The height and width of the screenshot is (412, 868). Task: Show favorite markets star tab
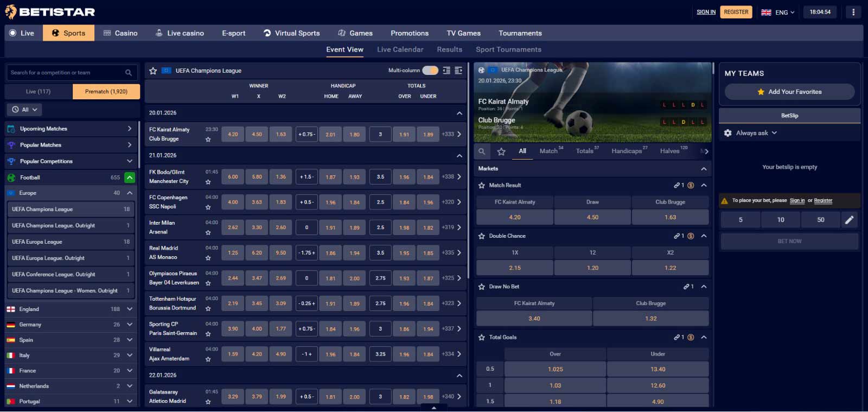[501, 151]
